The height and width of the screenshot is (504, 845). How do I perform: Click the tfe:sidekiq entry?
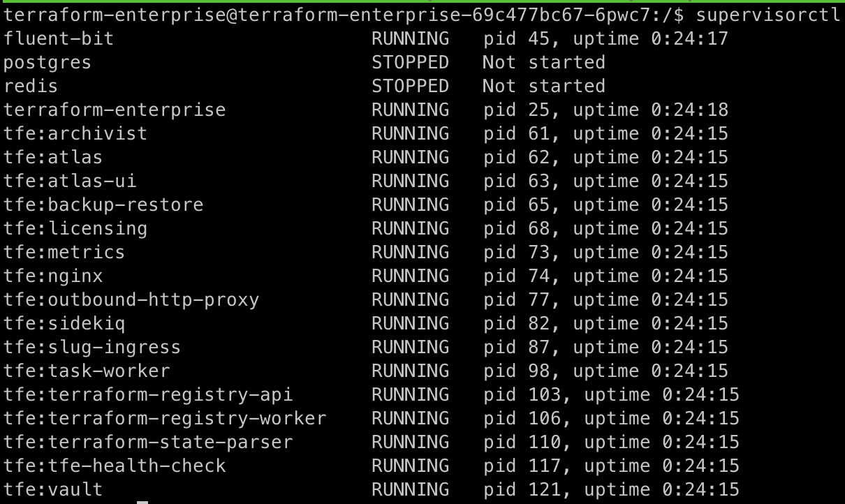[64, 323]
